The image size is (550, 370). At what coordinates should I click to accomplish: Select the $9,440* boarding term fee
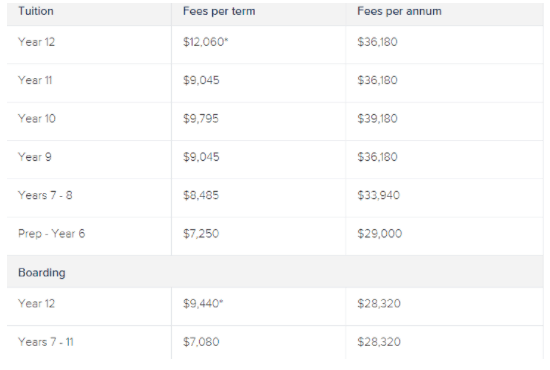[203, 303]
